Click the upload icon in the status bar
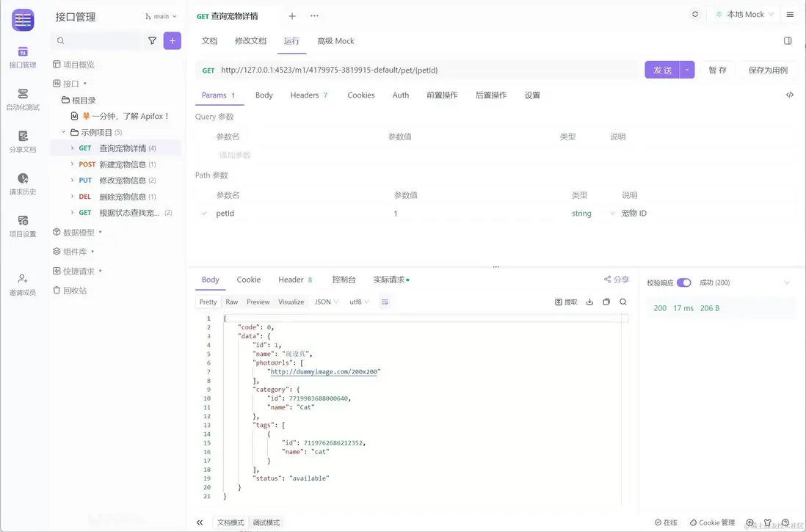806x532 pixels. coord(750,522)
